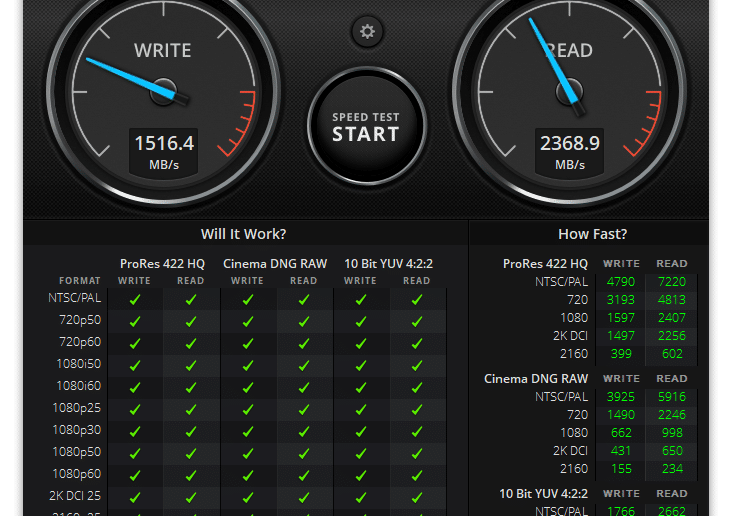Click the 1597 ProRes 1080 write value

point(621,318)
